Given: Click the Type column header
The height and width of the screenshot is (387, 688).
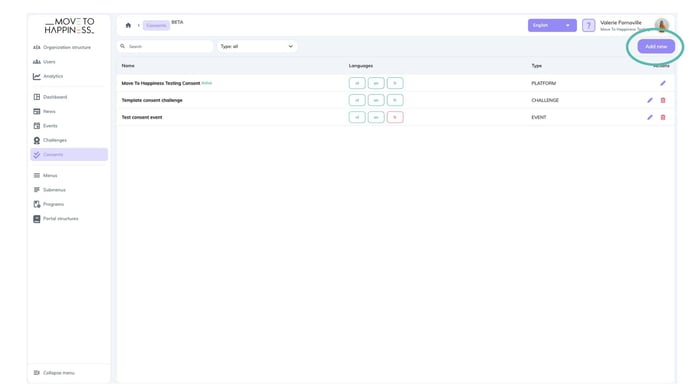Looking at the screenshot, I should coord(536,66).
